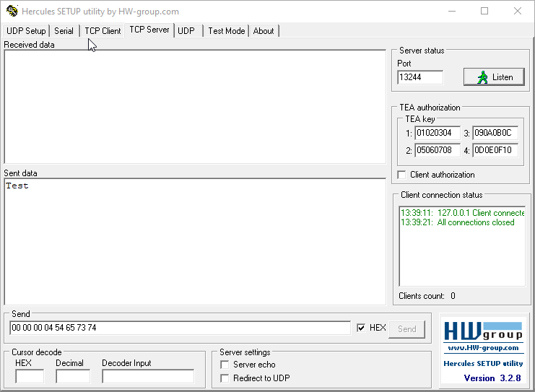Image resolution: width=535 pixels, height=392 pixels.
Task: Open the TCP Client tab
Action: pyautogui.click(x=103, y=31)
